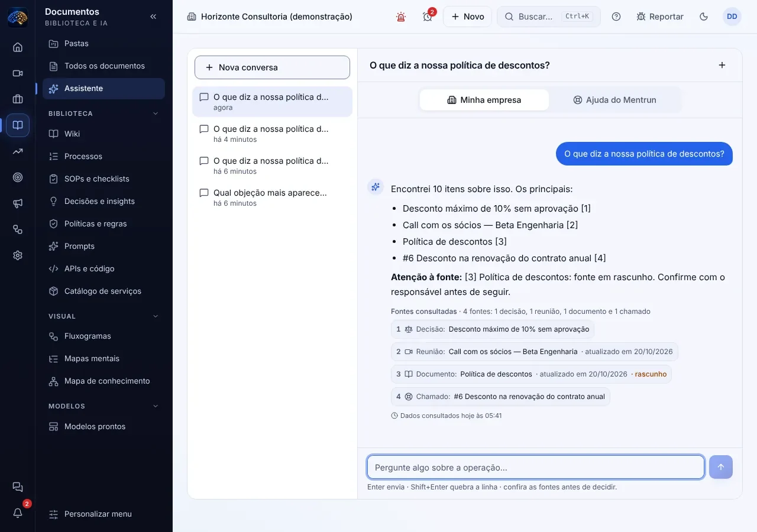This screenshot has width=757, height=532.
Task: Open the megaphone icon in the left rail
Action: [x=18, y=203]
